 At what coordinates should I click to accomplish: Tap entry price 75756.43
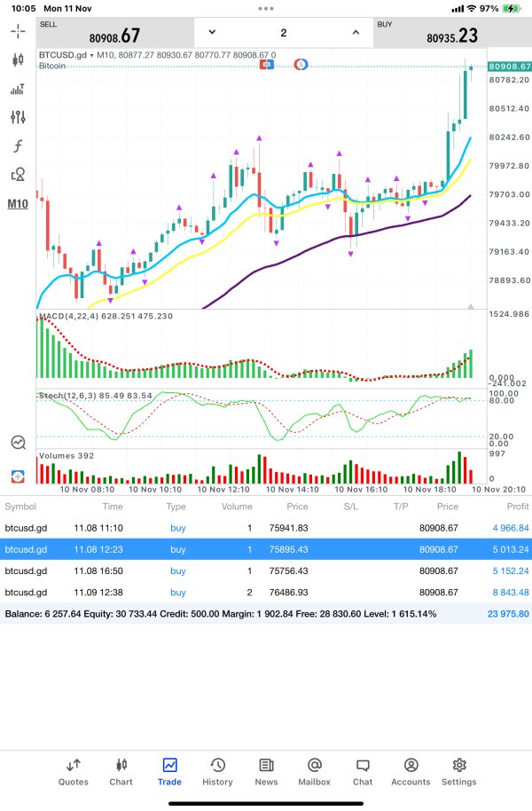pyautogui.click(x=288, y=571)
